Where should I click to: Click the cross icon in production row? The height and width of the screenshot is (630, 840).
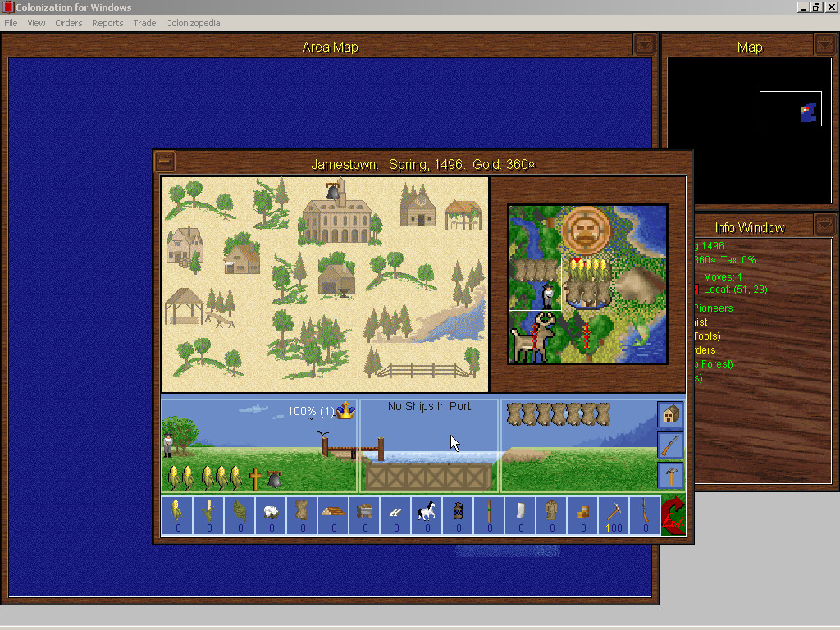(256, 479)
